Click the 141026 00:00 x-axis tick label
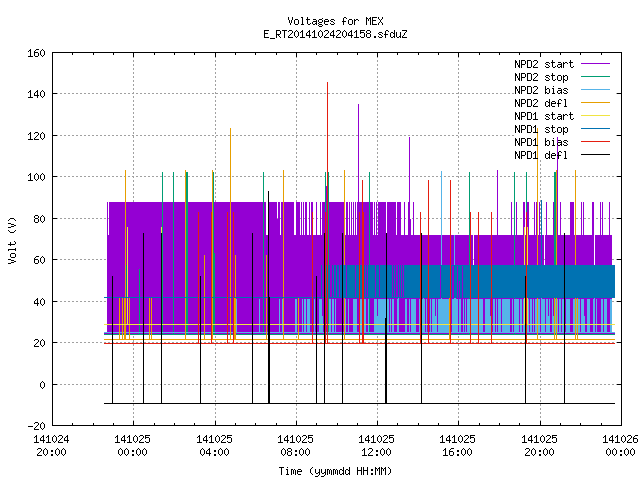The image size is (640, 480). [620, 446]
